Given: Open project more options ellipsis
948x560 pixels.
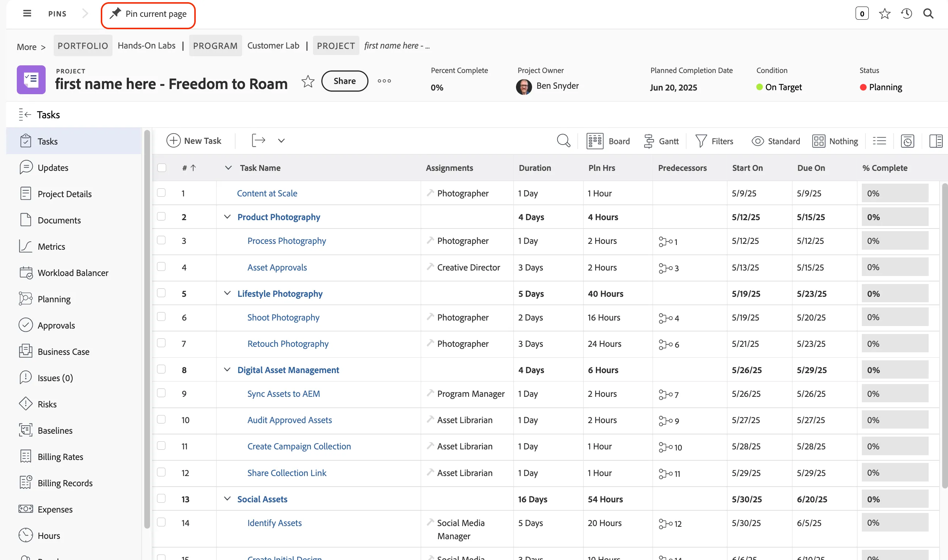Looking at the screenshot, I should point(384,81).
